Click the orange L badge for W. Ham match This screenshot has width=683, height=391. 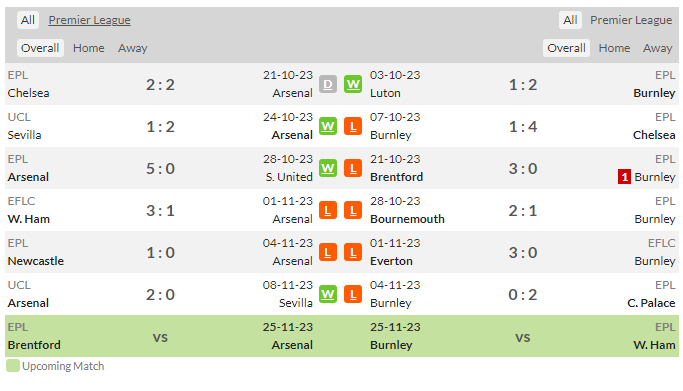pyautogui.click(x=328, y=210)
